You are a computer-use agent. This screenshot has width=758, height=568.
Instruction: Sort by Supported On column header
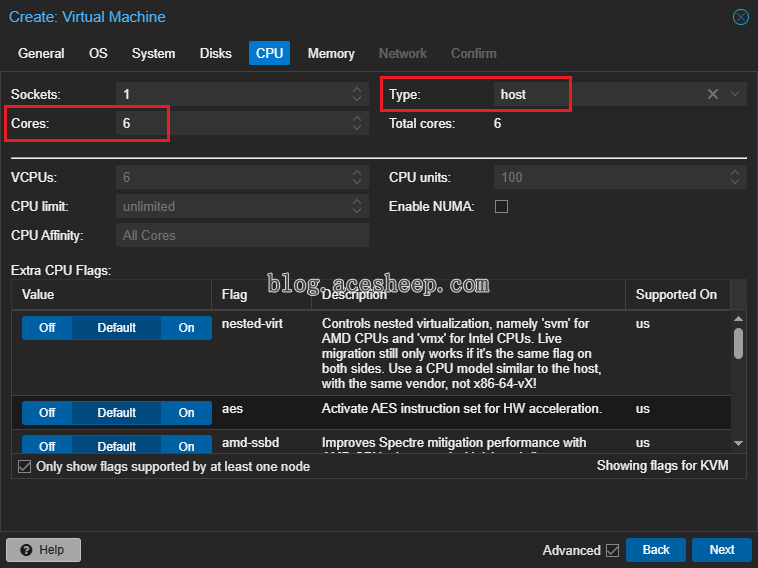(x=678, y=294)
